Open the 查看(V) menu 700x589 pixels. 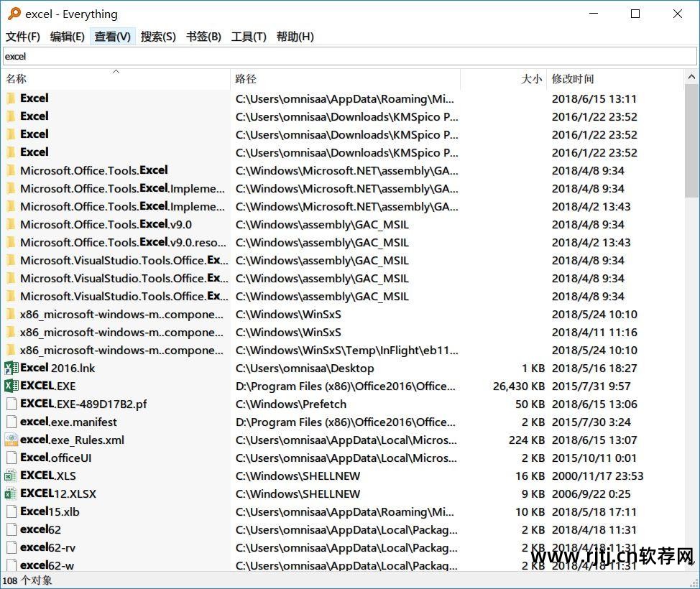coord(113,37)
